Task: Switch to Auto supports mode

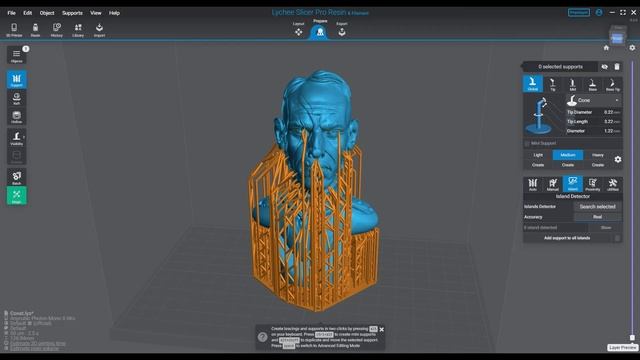Action: pos(533,184)
